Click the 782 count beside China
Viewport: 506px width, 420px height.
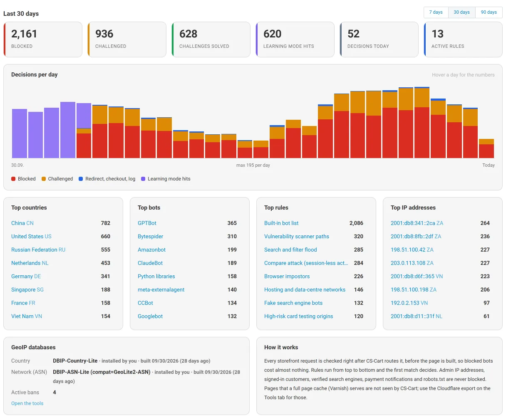pos(106,223)
